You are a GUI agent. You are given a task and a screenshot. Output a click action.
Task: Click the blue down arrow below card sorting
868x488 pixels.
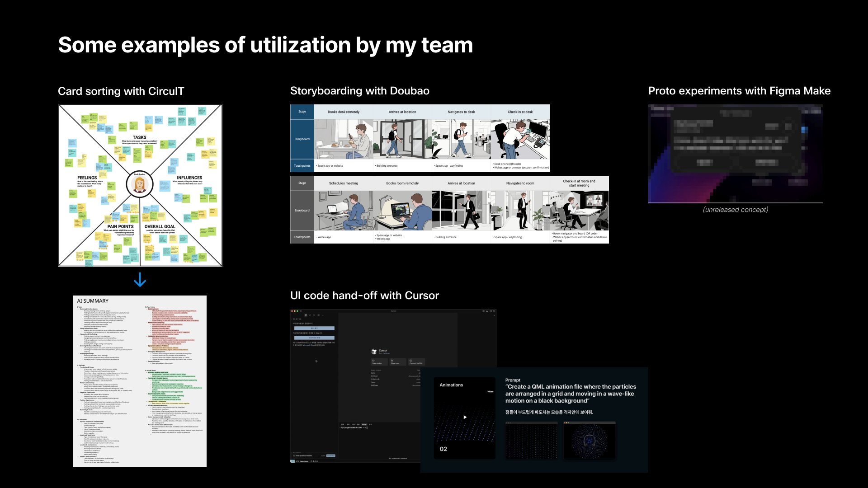coord(140,280)
